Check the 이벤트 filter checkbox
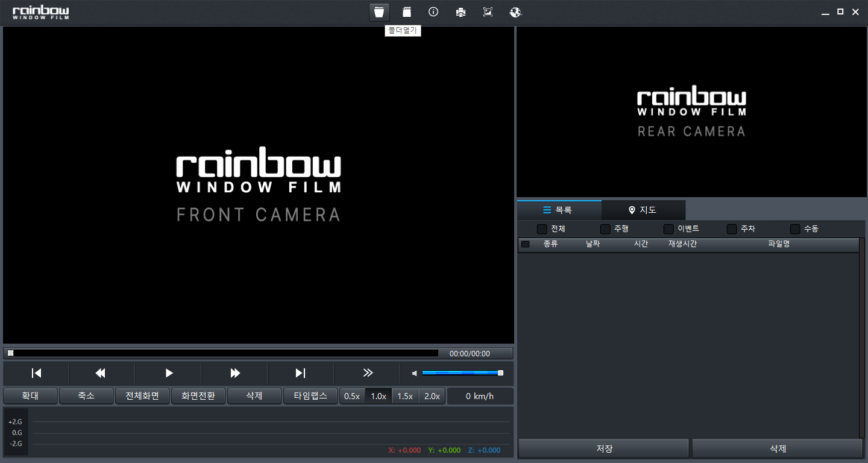 click(668, 229)
